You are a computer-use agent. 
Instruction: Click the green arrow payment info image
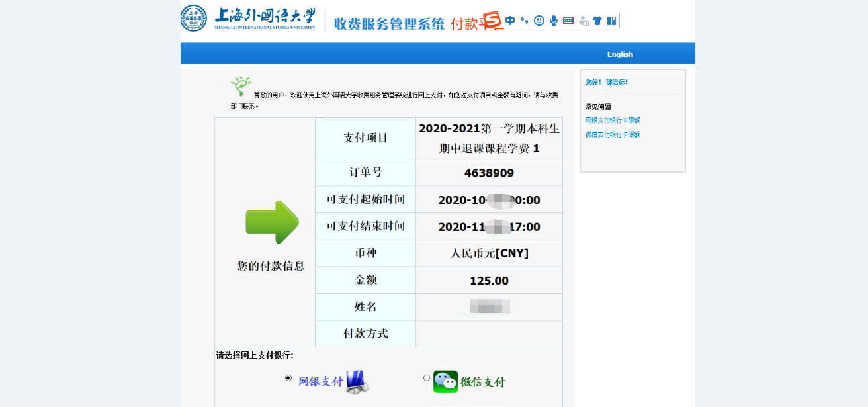click(272, 222)
